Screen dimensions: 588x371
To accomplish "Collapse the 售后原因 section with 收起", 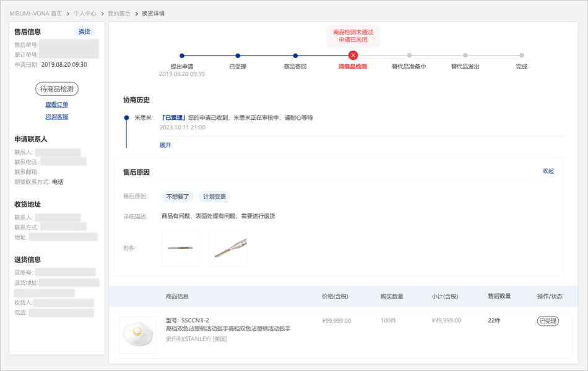I will coord(548,171).
